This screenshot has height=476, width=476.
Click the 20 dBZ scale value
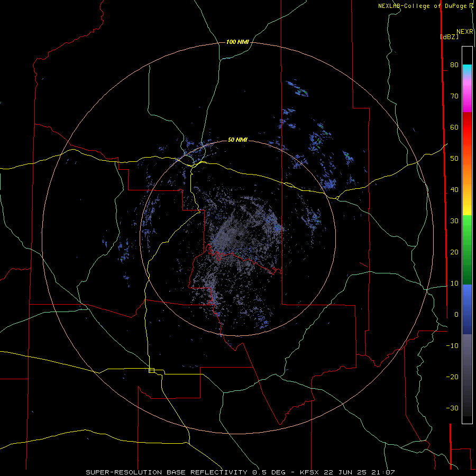pos(454,252)
